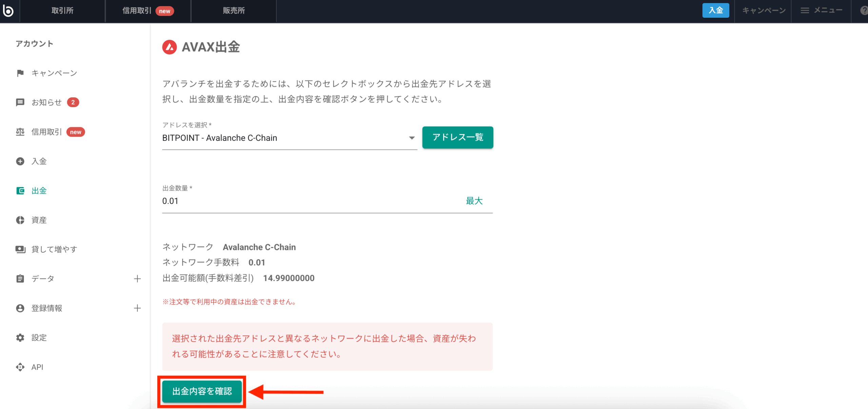Click the 最大 link for maximum amount
Viewport: 868px width, 409px height.
tap(474, 201)
